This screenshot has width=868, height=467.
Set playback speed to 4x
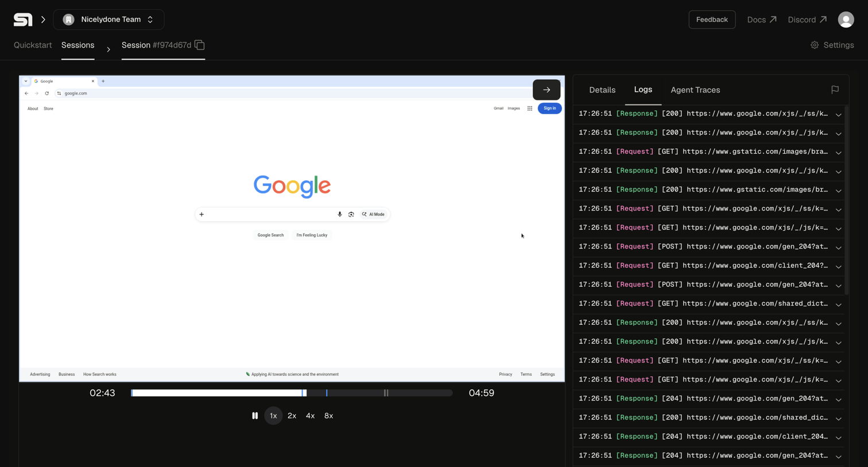point(310,416)
